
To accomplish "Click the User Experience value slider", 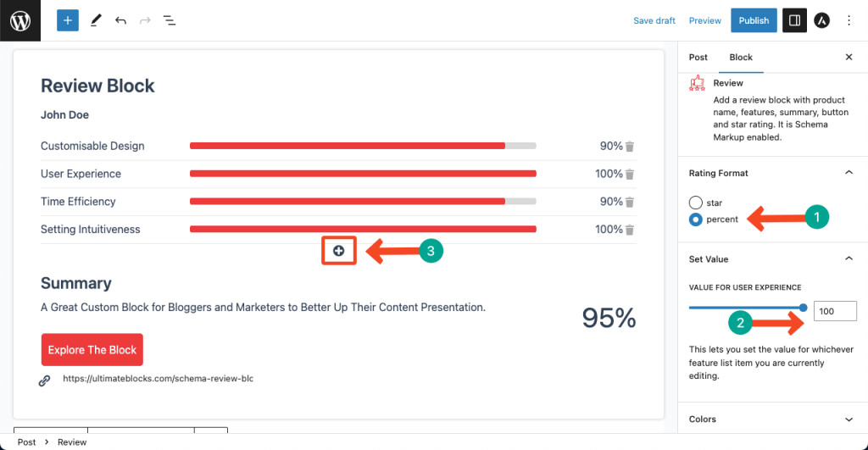I will pos(746,308).
